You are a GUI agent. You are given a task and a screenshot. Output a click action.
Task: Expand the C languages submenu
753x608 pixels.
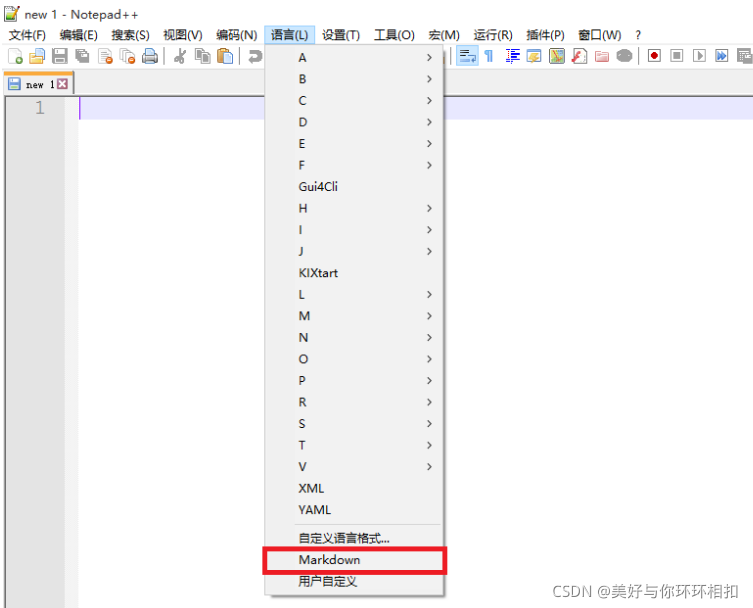[x=354, y=100]
